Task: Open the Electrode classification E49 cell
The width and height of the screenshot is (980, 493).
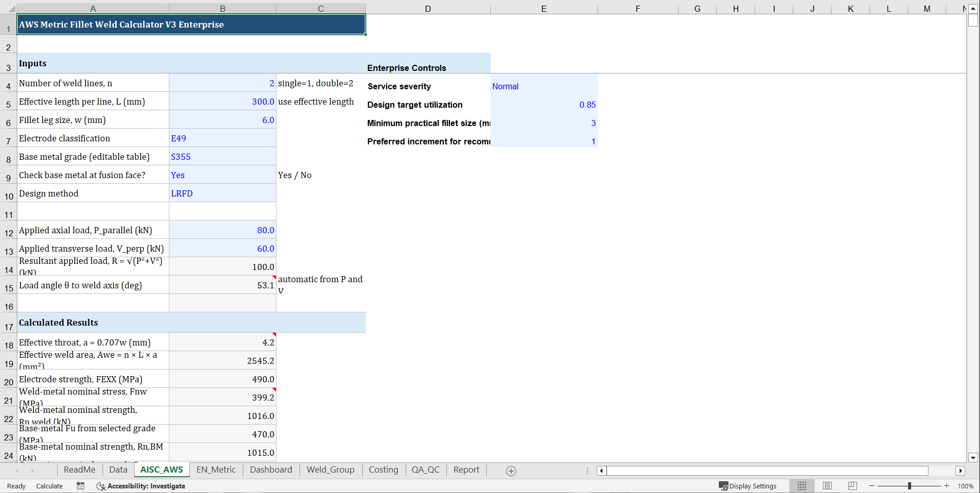Action: pyautogui.click(x=222, y=138)
